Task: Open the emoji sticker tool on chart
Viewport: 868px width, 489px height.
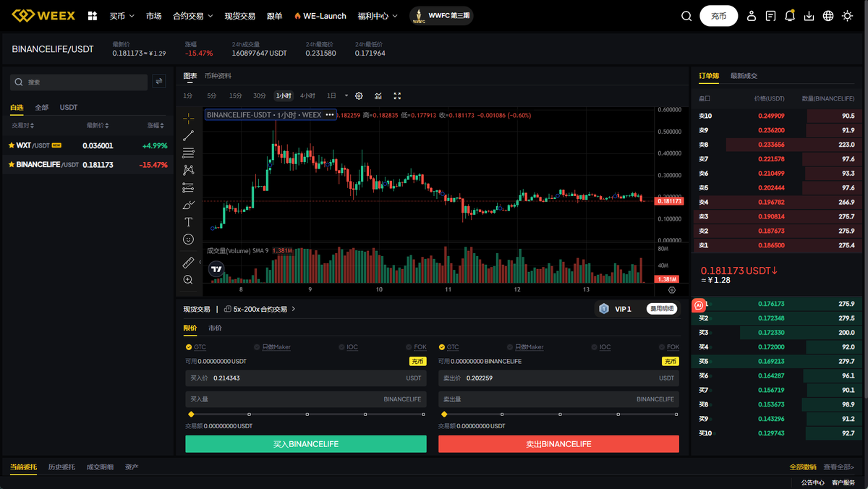Action: 188,239
